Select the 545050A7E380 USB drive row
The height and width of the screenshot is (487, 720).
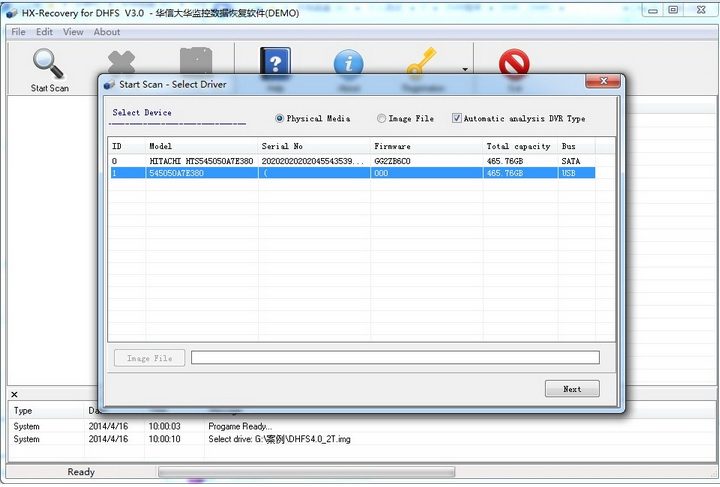click(352, 173)
